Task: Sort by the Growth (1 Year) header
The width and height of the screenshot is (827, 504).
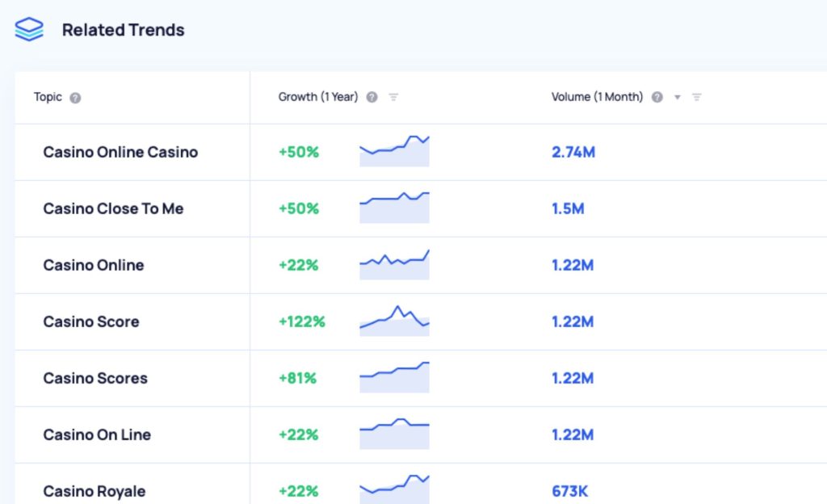Action: (x=317, y=97)
